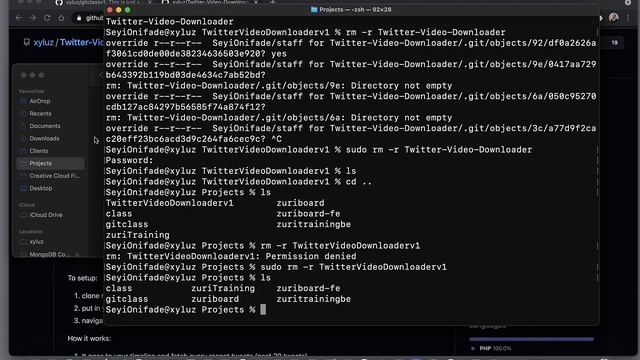Open Documents in Finder sidebar
Viewport: 640px width, 360px height.
pyautogui.click(x=44, y=126)
